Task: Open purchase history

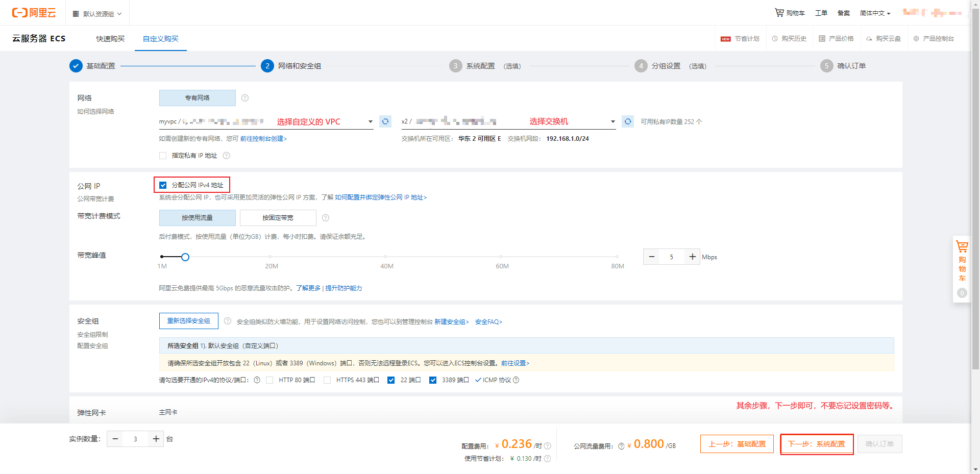Action: tap(789, 39)
